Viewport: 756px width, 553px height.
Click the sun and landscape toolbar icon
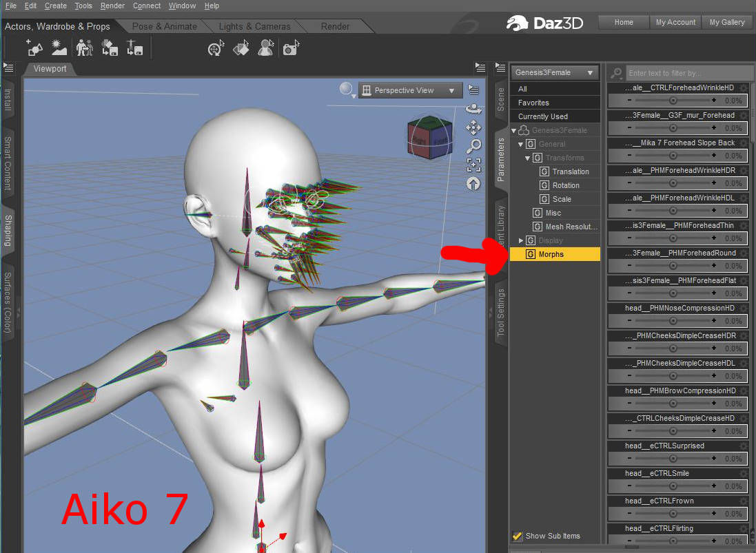click(x=59, y=48)
